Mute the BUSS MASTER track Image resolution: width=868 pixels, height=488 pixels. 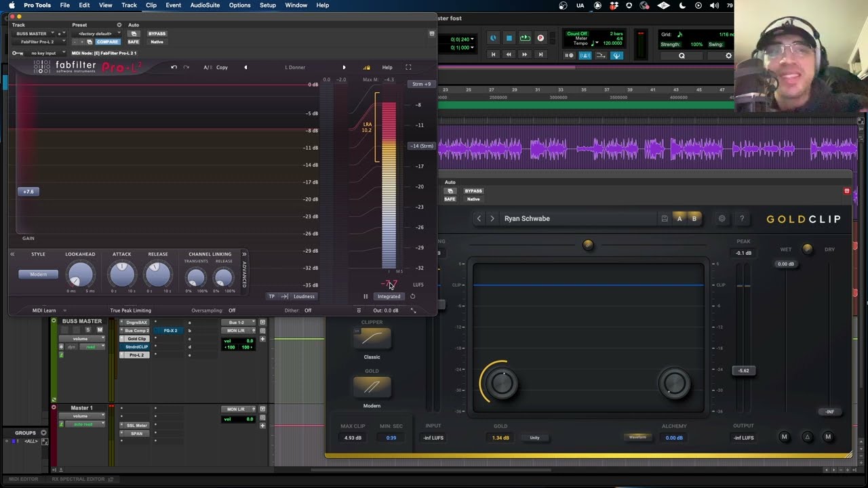(100, 330)
